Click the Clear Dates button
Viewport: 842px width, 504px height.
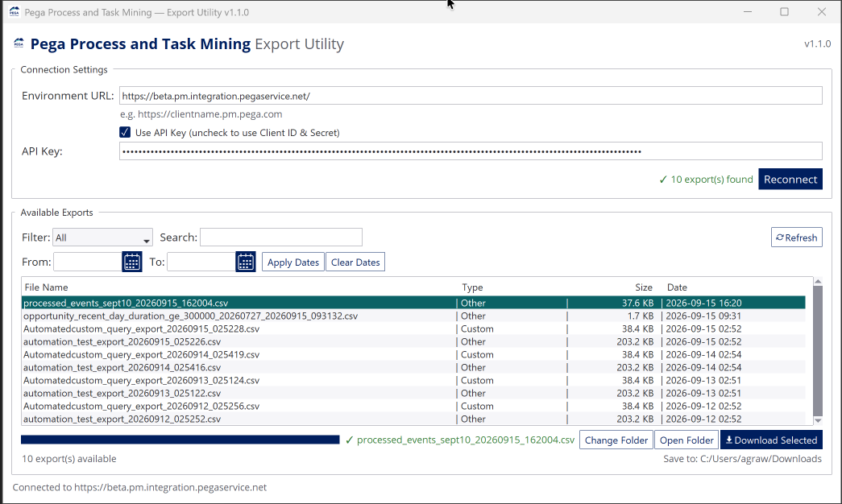(355, 262)
